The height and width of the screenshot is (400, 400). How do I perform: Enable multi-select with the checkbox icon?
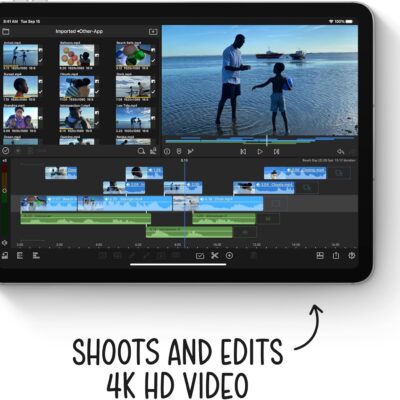pyautogui.click(x=200, y=256)
